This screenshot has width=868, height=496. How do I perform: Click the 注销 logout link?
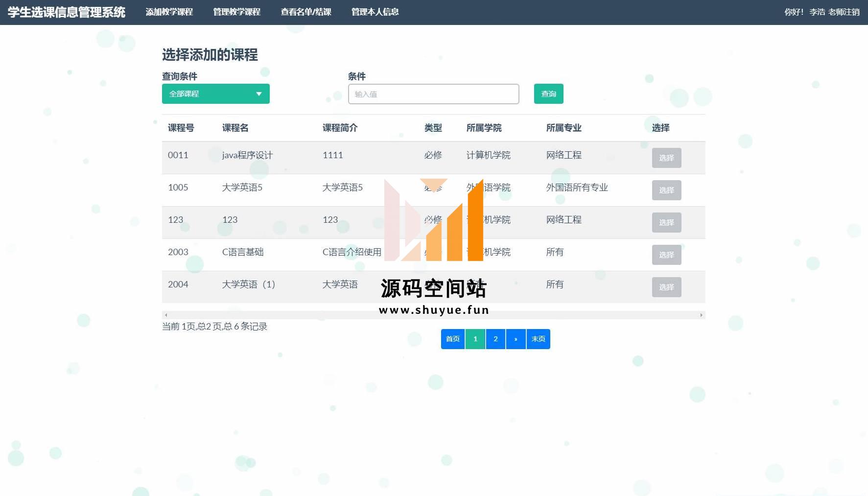pyautogui.click(x=852, y=12)
